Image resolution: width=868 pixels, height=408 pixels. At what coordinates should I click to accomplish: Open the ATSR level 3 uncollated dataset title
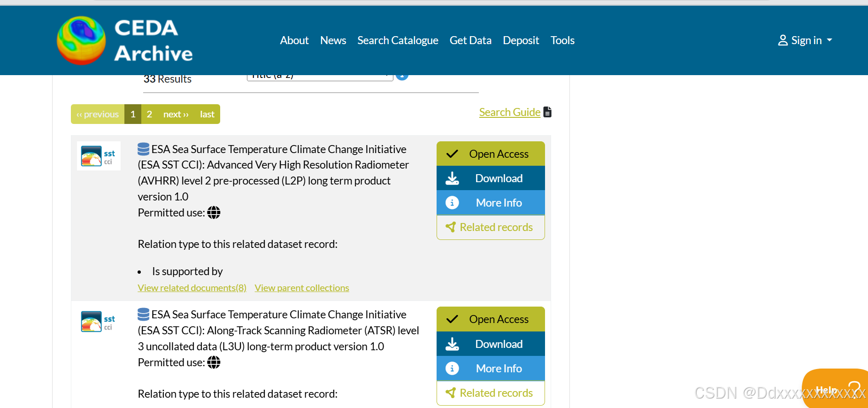coord(278,331)
